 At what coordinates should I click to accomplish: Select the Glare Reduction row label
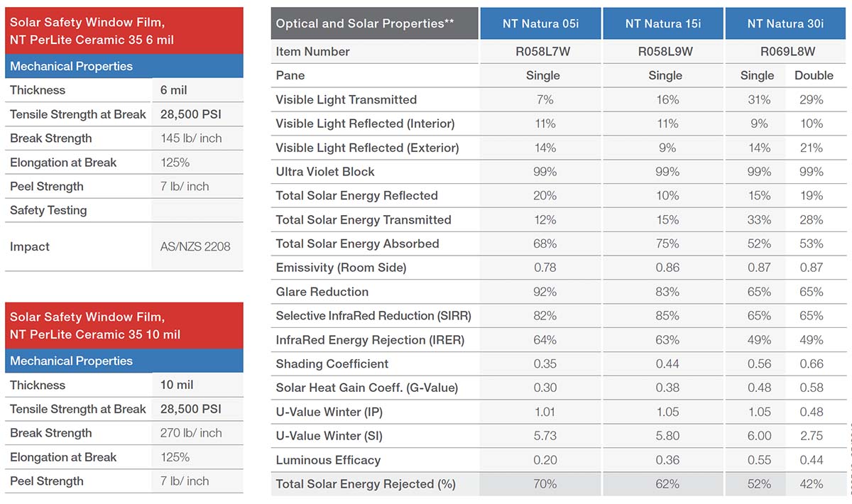[322, 292]
